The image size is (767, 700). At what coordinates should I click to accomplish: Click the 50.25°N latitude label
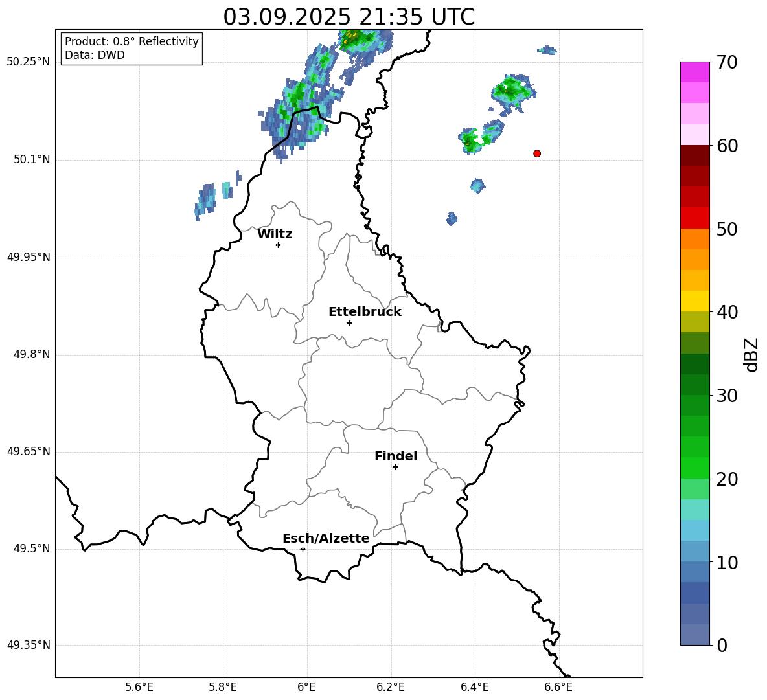coord(29,62)
